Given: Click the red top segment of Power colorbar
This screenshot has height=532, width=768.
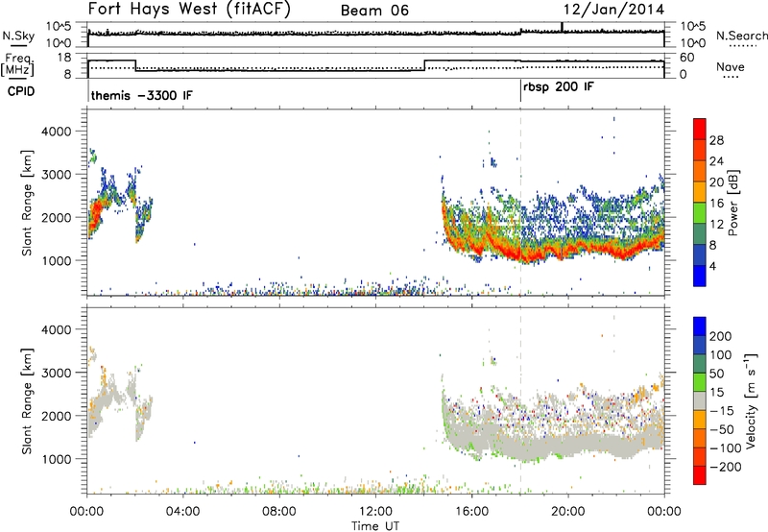Looking at the screenshot, I should pos(700,130).
